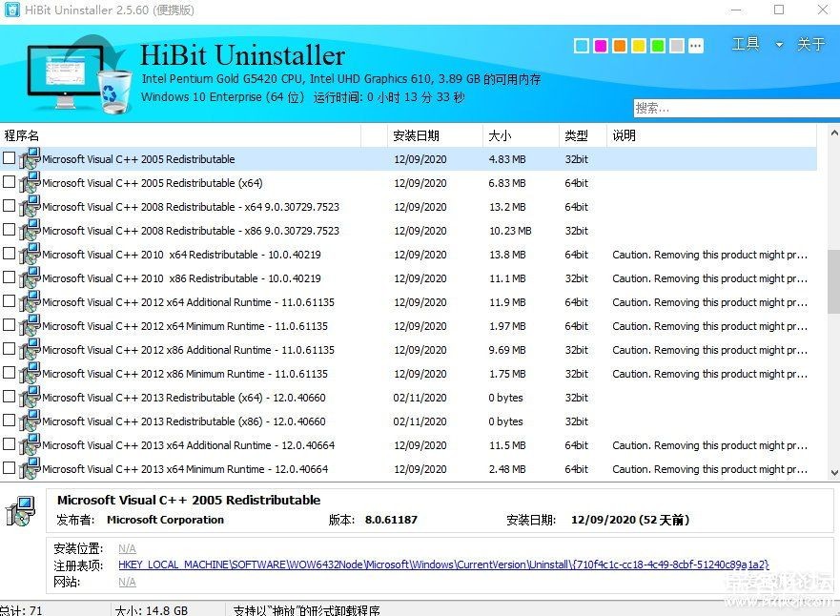Click the N/A link beside 网站
The image size is (840, 616).
[127, 582]
